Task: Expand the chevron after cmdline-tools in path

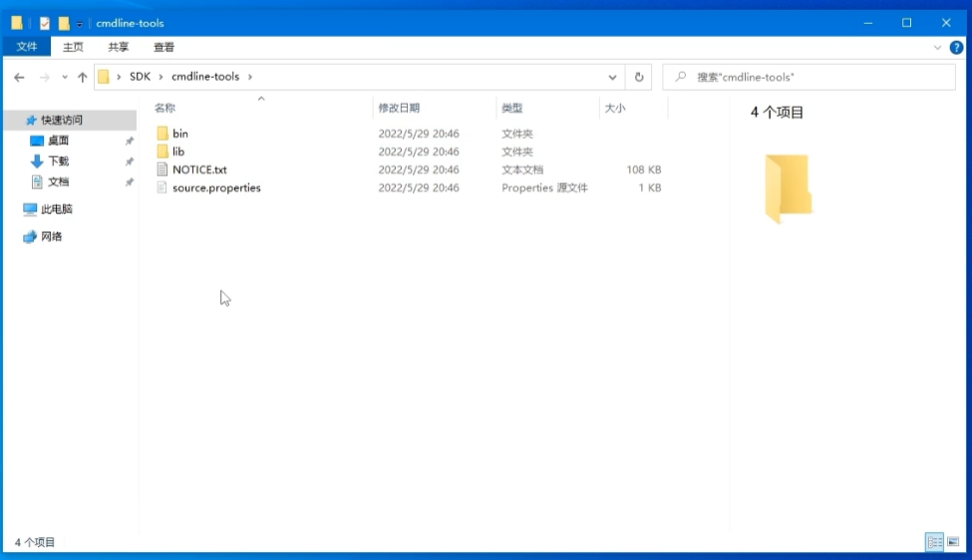Action: click(x=250, y=77)
